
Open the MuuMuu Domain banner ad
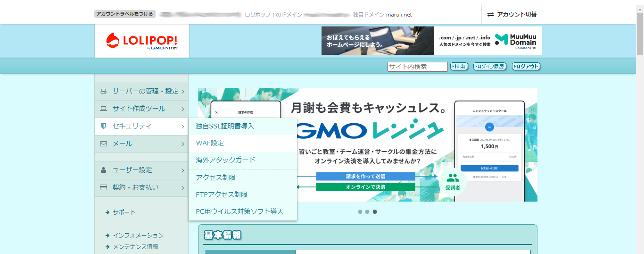click(488, 41)
